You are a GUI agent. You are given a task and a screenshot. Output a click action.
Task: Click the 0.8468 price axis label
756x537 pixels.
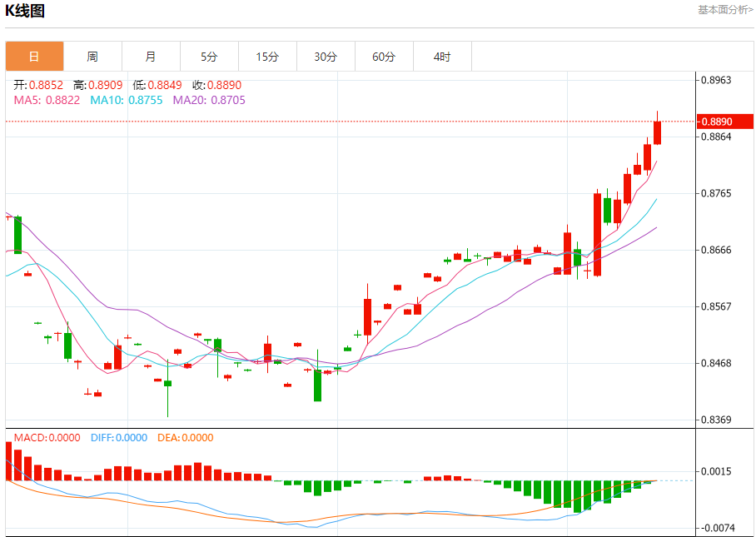[716, 364]
